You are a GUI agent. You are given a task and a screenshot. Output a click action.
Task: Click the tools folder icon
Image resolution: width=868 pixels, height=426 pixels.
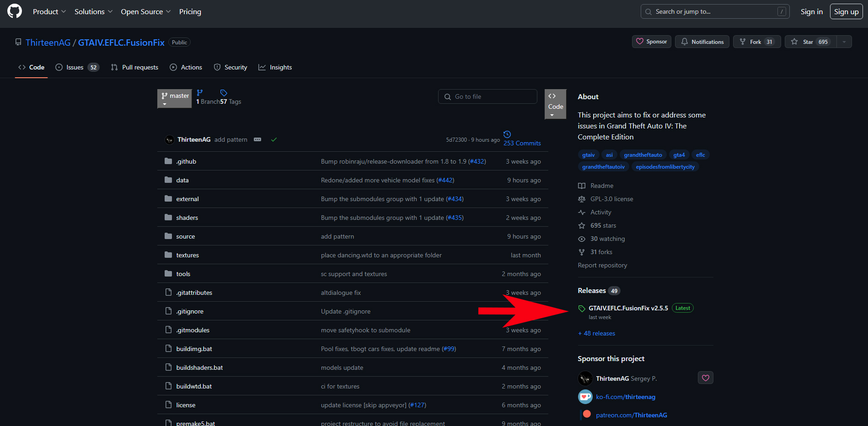pos(168,274)
